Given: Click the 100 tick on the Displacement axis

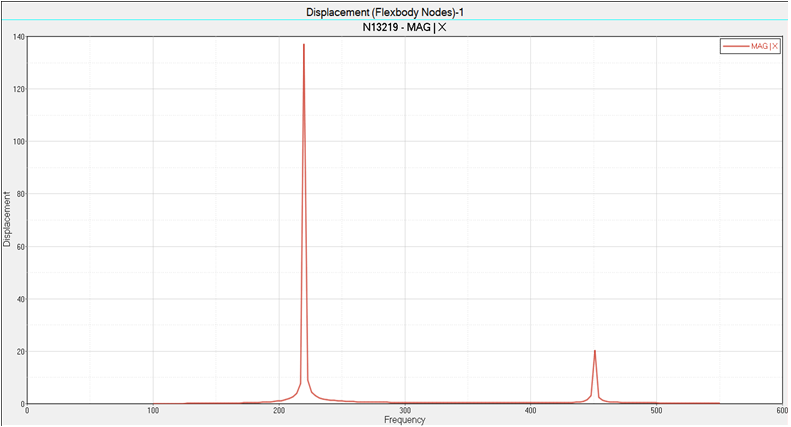Looking at the screenshot, I should click(x=19, y=142).
